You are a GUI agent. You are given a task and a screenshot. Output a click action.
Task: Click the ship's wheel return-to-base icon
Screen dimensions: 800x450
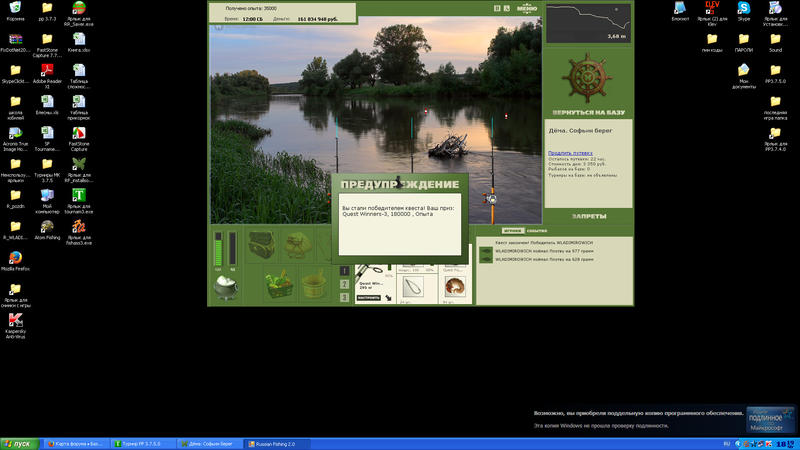(587, 78)
